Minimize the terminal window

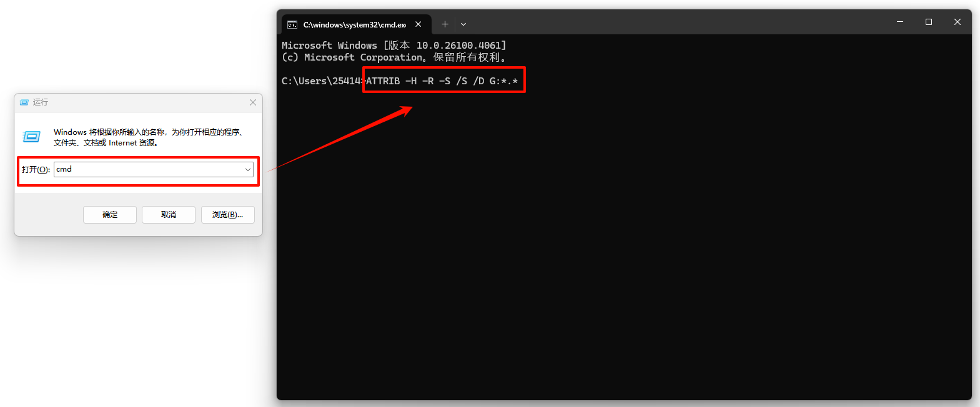click(900, 22)
